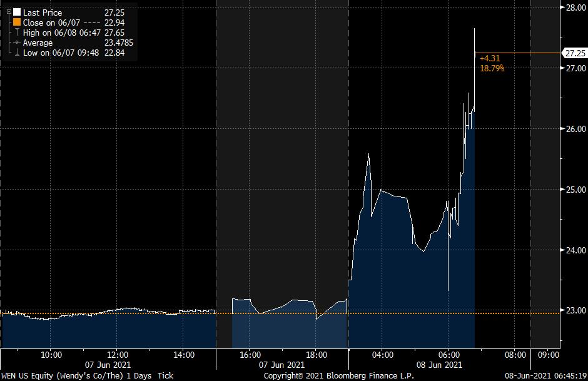Click the +4.31 price change annotation

(x=489, y=58)
